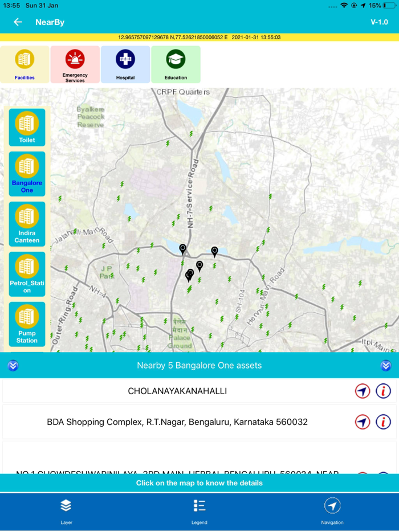Tap 'Click on the map to know the details' banner

click(199, 483)
